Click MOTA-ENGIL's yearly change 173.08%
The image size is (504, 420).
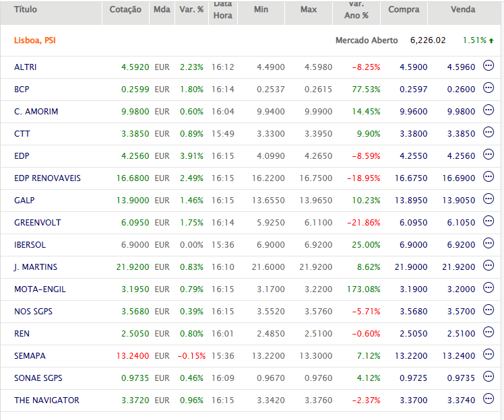point(364,289)
